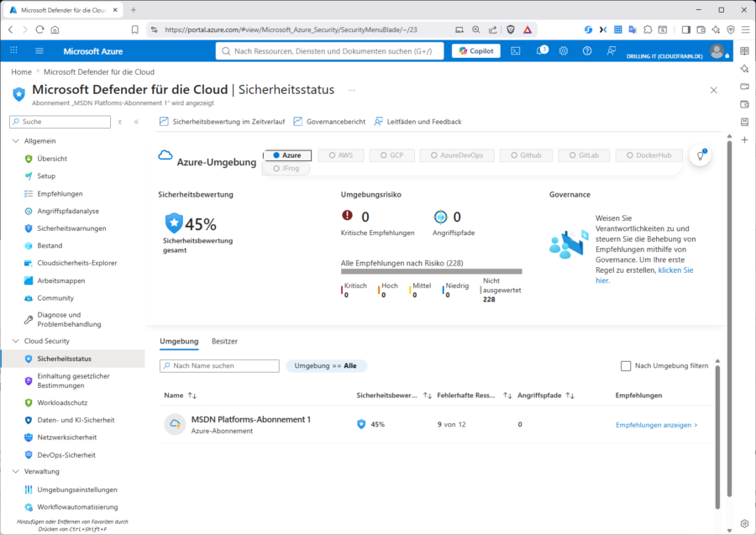Go to browser home page
Image resolution: width=756 pixels, height=535 pixels.
[55, 29]
